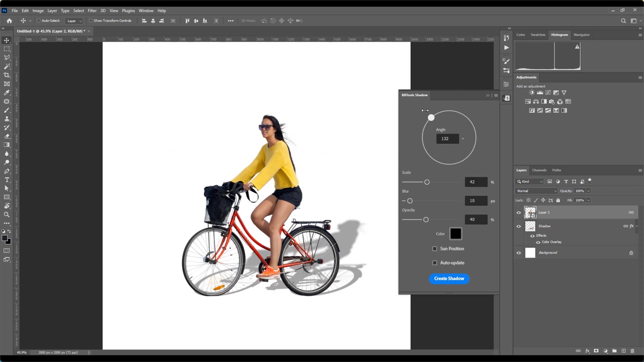This screenshot has width=644, height=362.
Task: Switch to the Channels tab
Action: pyautogui.click(x=539, y=170)
